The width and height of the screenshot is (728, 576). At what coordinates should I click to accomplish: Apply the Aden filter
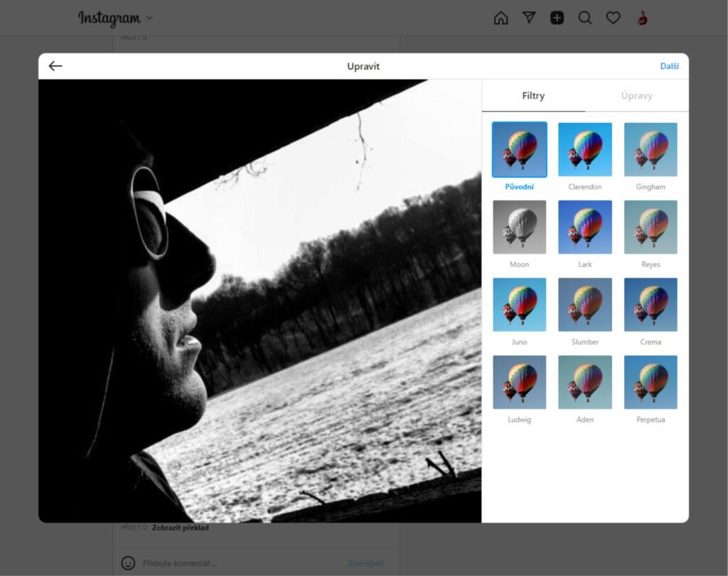point(584,383)
